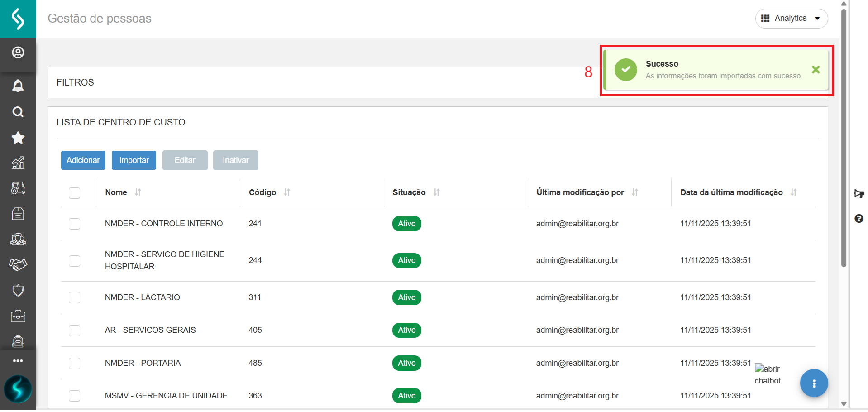
Task: Click the help question mark icon
Action: 858,219
